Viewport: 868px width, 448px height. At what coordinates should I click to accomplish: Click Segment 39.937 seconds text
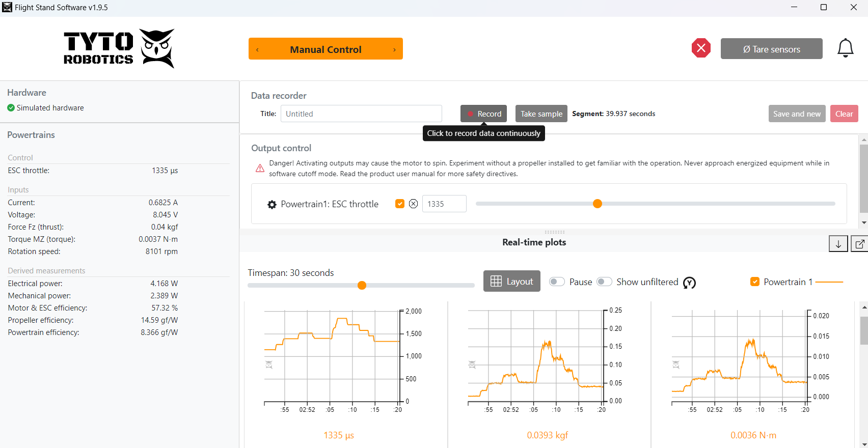613,114
